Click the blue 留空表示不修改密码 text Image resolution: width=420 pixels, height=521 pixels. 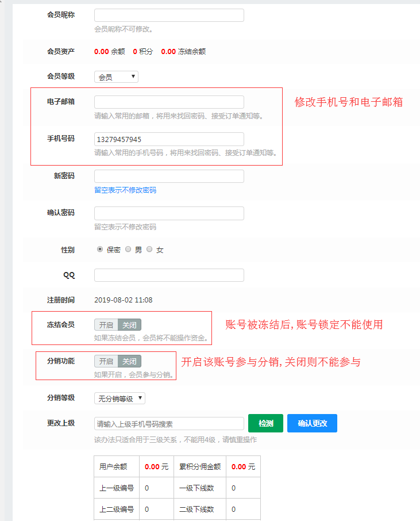click(125, 190)
